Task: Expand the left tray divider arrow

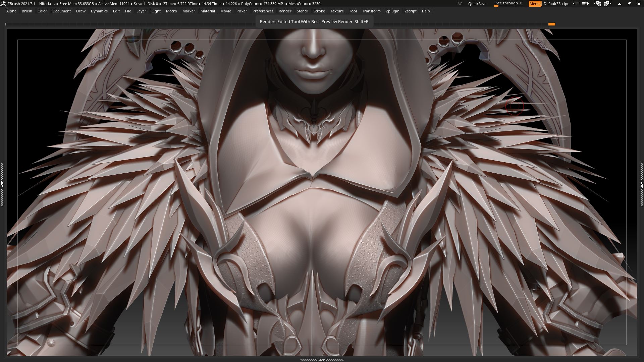Action: coord(2,184)
